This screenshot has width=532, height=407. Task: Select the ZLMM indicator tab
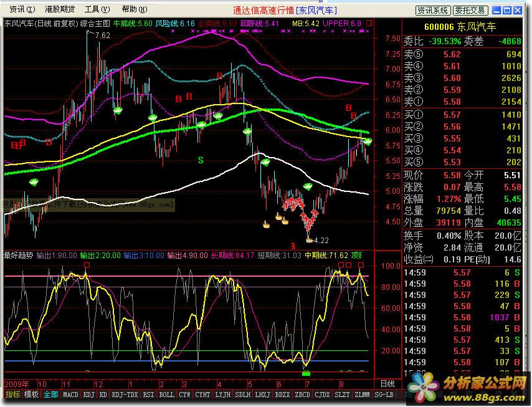click(362, 395)
